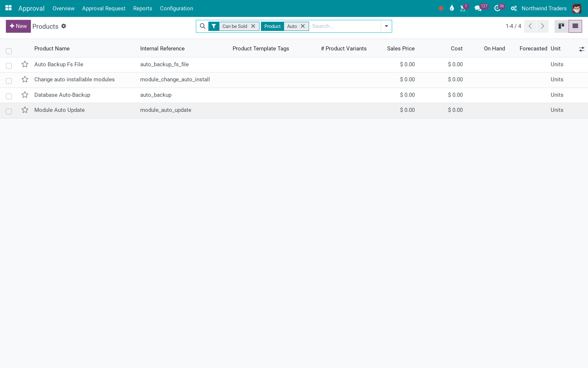This screenshot has width=588, height=368.
Task: Open the user avatar menu
Action: tap(577, 8)
